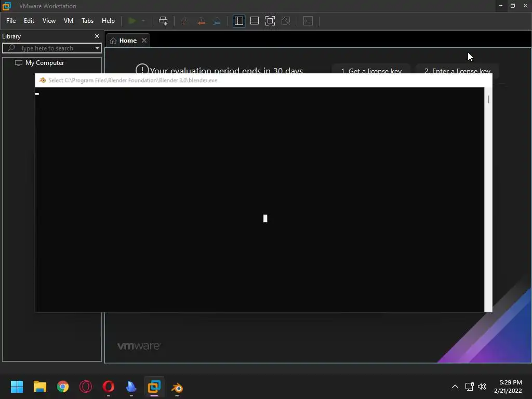Click the Take Snapshot toolbar icon
532x399 pixels.
pyautogui.click(x=184, y=21)
